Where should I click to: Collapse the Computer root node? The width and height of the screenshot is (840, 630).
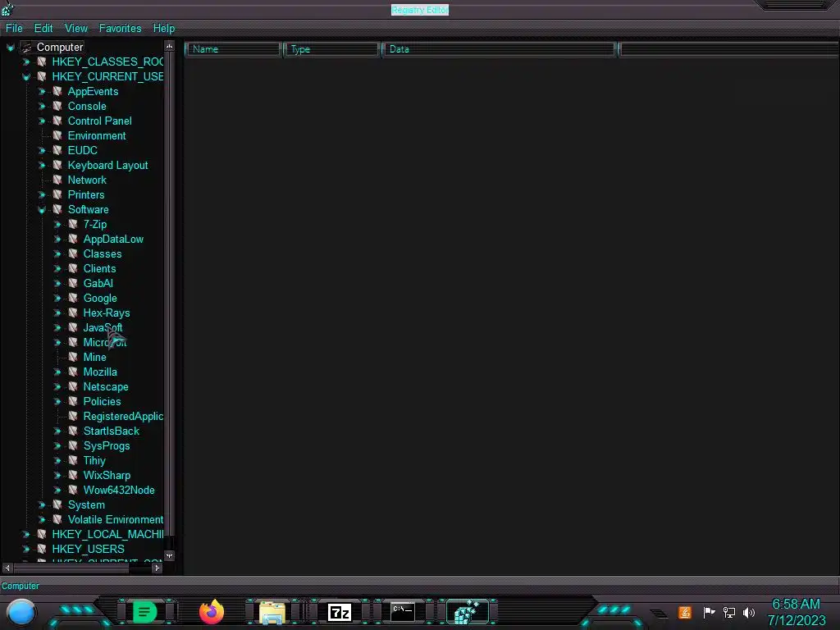pyautogui.click(x=10, y=48)
